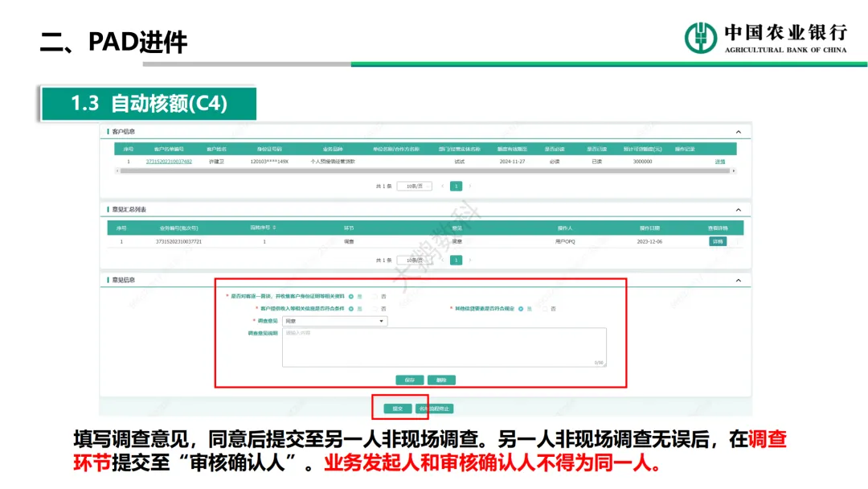Open customer list page-size selector 10条/页

pos(414,186)
